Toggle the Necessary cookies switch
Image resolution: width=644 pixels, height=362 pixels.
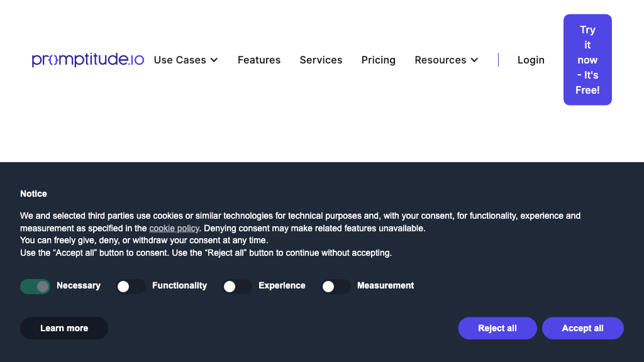tap(35, 286)
